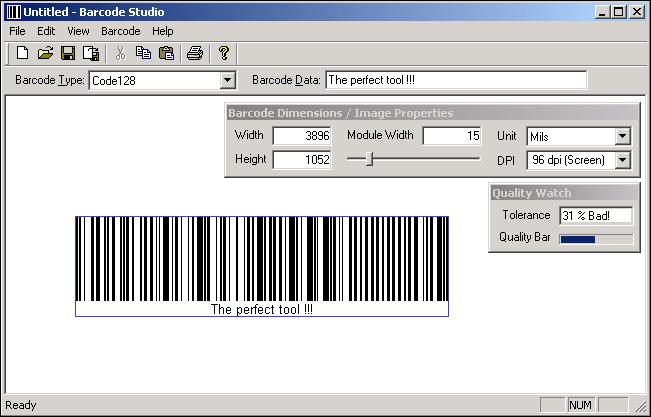651x417 pixels.
Task: Click the Width field showing 3896
Action: coord(302,136)
